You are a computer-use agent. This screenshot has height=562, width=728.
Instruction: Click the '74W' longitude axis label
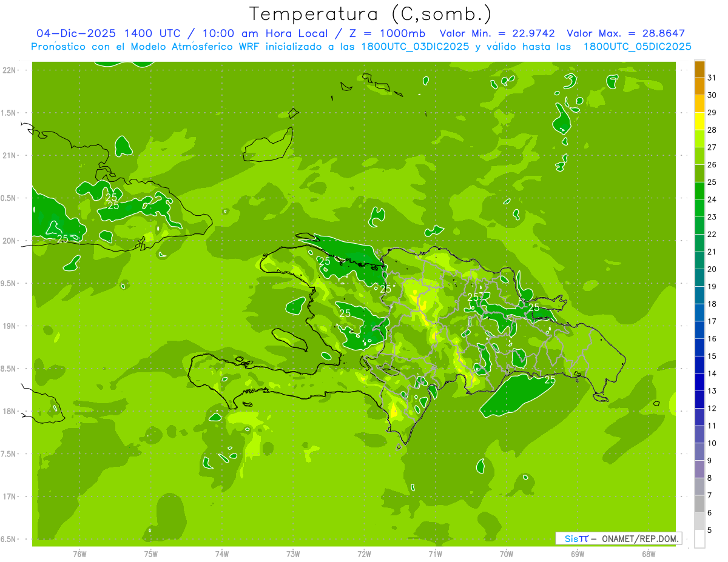click(222, 554)
